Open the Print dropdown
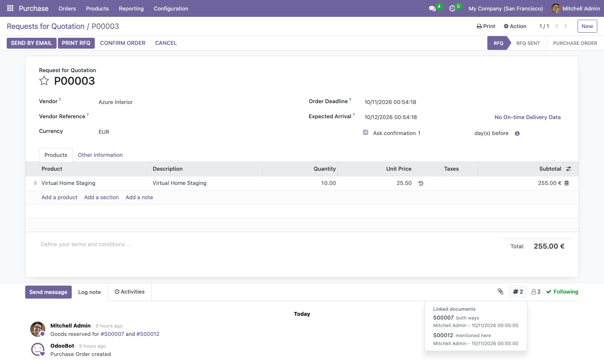604x364 pixels. (486, 26)
